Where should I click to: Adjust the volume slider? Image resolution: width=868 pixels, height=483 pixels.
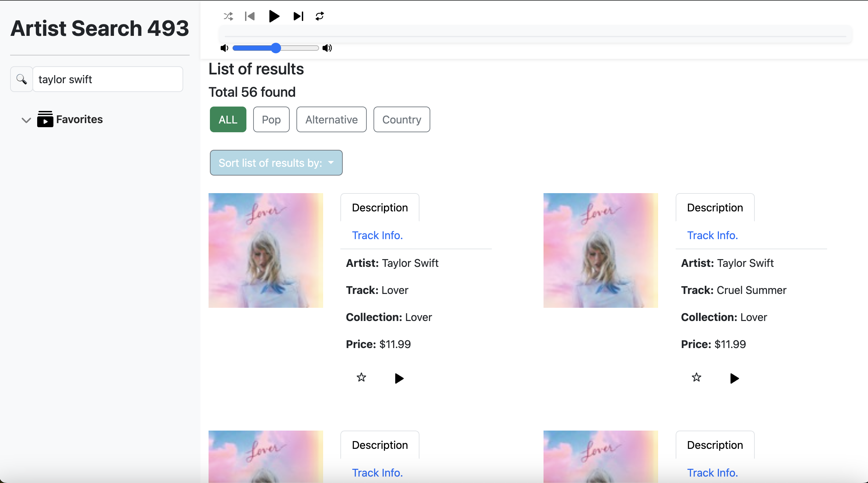[x=275, y=48]
